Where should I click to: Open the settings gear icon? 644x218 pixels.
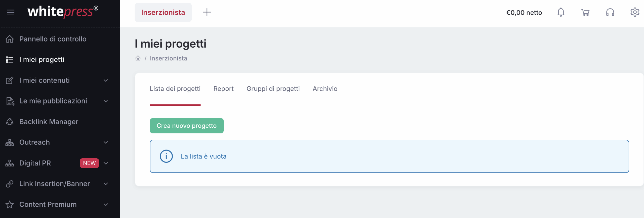pos(635,12)
